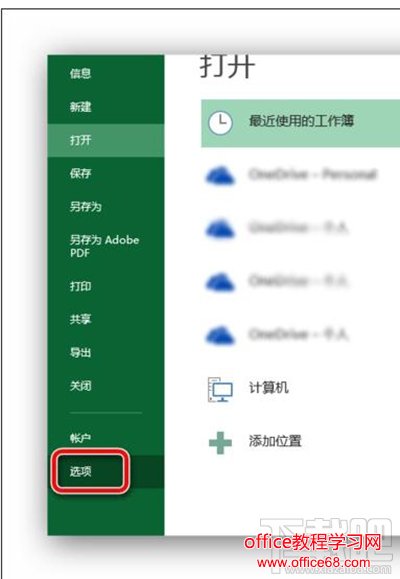The height and width of the screenshot is (579, 400).
Task: Click the second OneDrive cloud icon
Action: [220, 229]
